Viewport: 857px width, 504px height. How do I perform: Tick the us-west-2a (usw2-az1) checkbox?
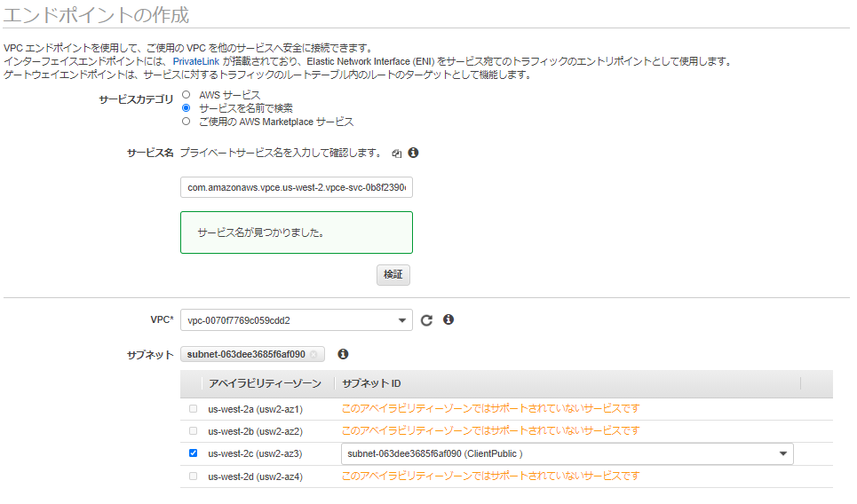193,408
